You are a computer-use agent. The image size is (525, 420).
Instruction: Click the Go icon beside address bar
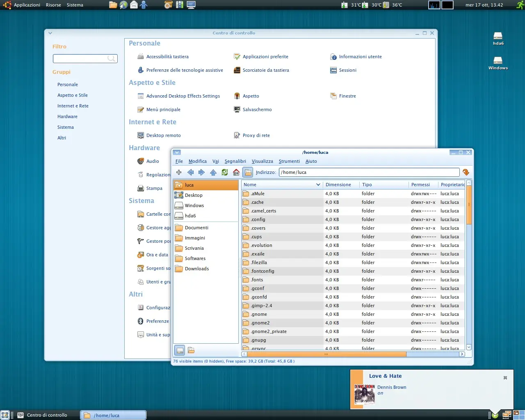click(x=466, y=172)
